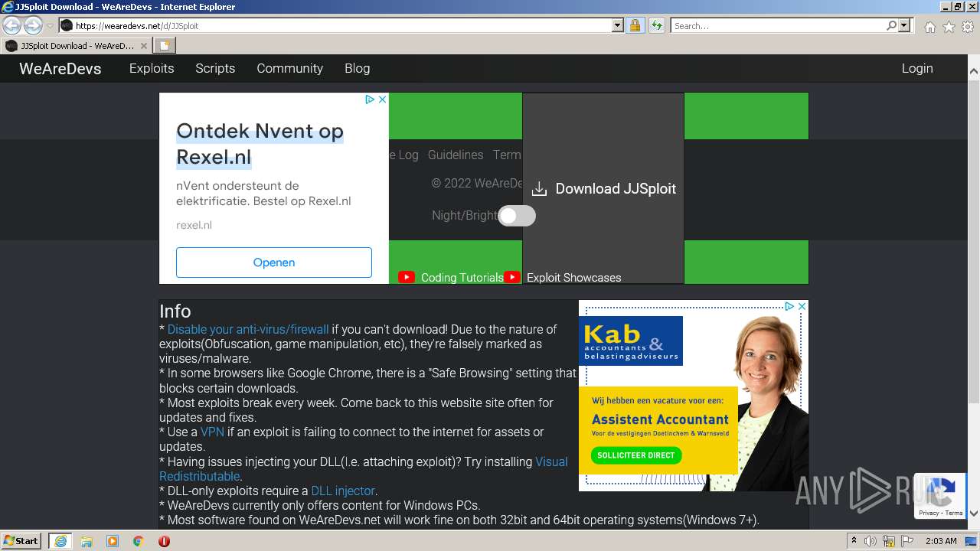
Task: Open the Tools gear icon
Action: coord(967,27)
